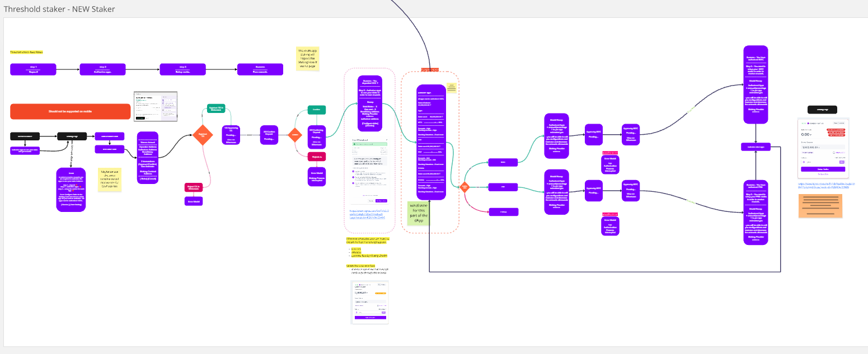Open the small mockup image below "Update this copy"
This screenshot has height=354, width=868.
[369, 303]
